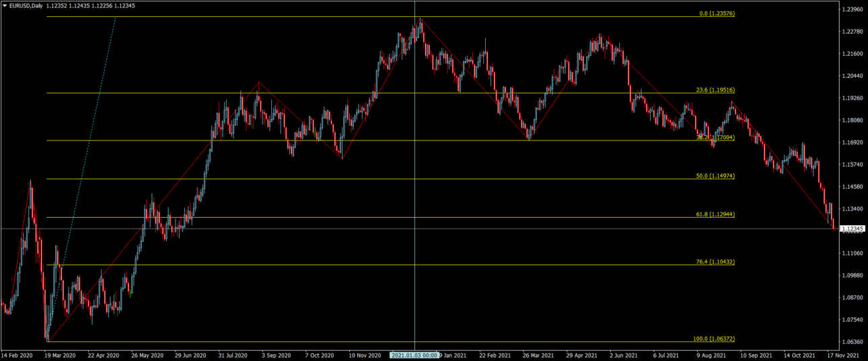Click 1.13400 on the price scale
The width and height of the screenshot is (868, 361).
(852, 209)
